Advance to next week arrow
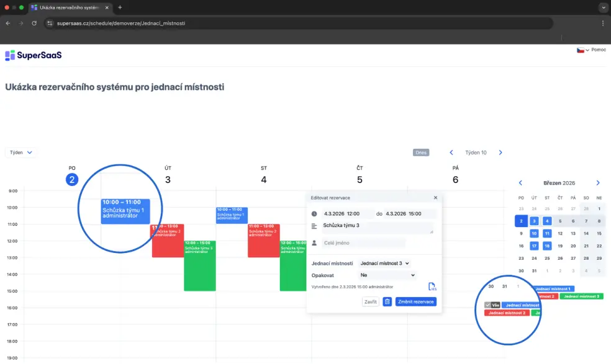The height and width of the screenshot is (364, 611). [x=500, y=153]
